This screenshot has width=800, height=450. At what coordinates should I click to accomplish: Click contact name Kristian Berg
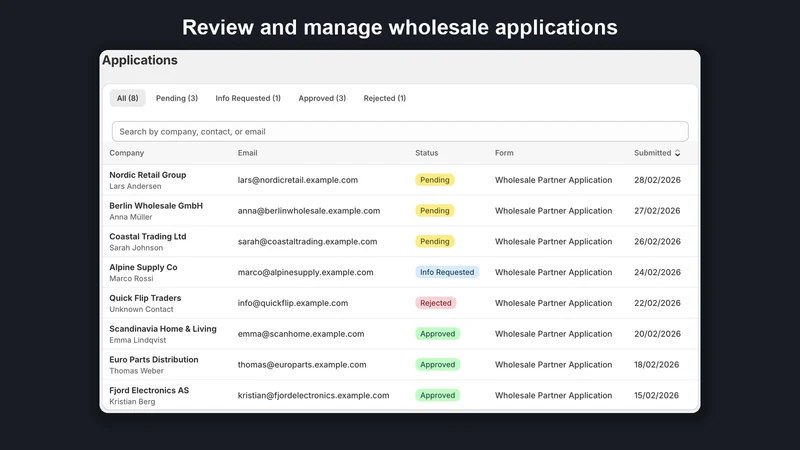[x=132, y=402]
